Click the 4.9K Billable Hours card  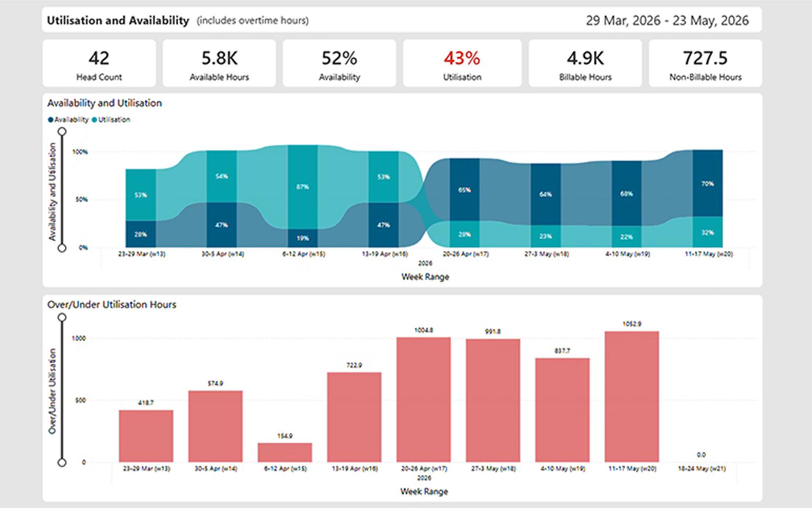pyautogui.click(x=584, y=63)
